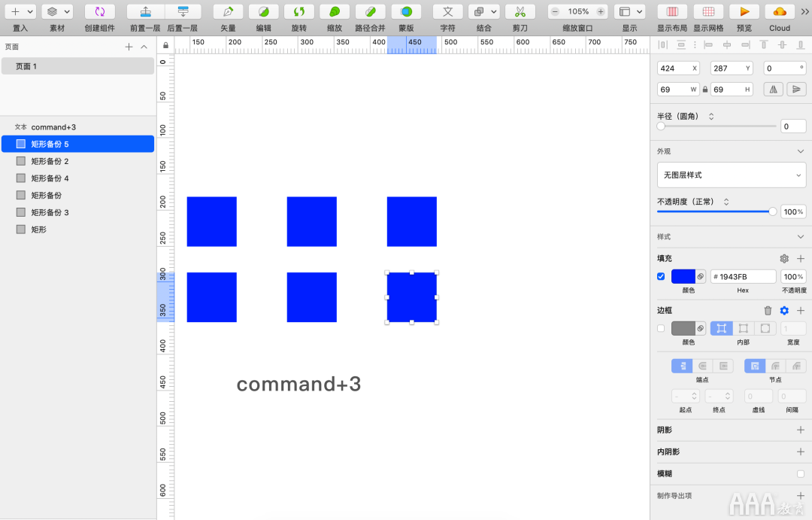Select outside border position
The width and height of the screenshot is (812, 520).
pos(765,328)
